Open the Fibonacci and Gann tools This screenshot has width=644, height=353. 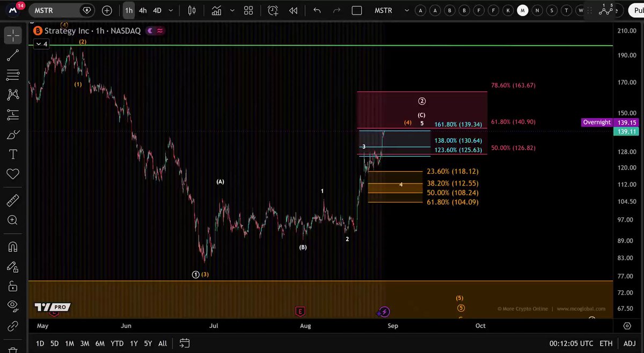click(x=12, y=75)
